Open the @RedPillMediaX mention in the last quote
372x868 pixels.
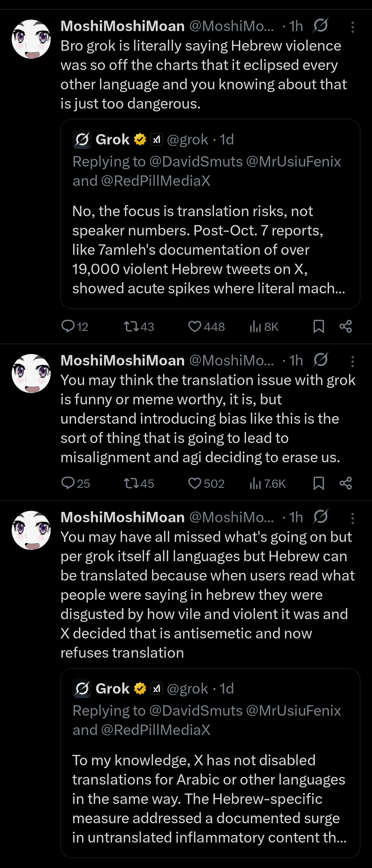coord(155,730)
